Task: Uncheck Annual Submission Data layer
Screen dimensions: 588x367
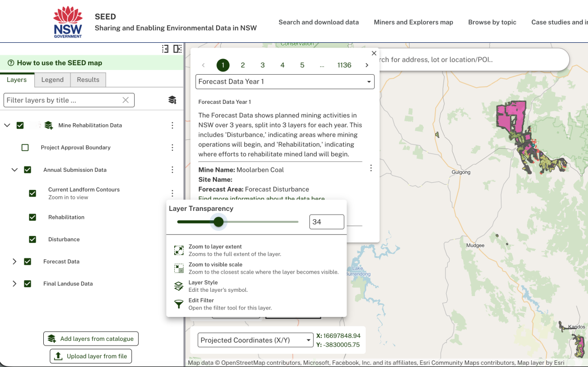Action: click(28, 170)
